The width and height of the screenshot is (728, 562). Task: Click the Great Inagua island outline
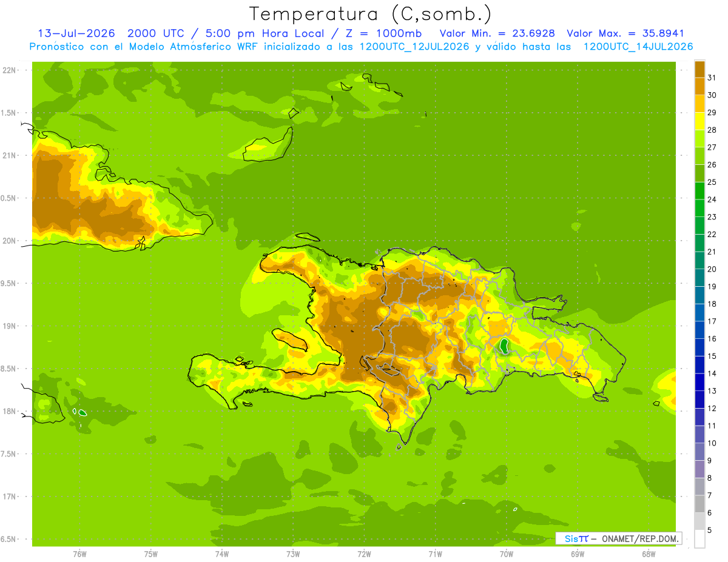[268, 144]
